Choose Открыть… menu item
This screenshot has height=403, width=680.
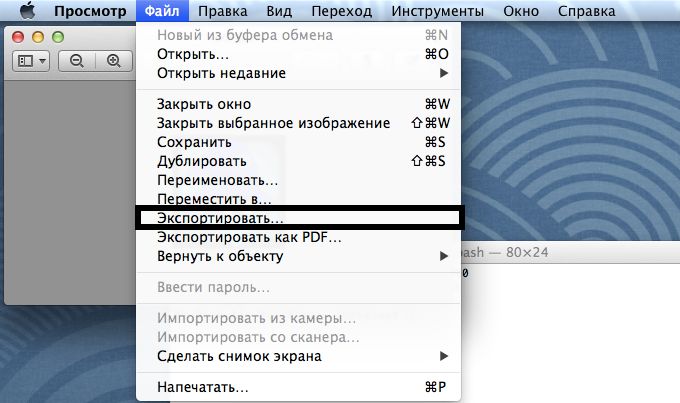click(193, 54)
